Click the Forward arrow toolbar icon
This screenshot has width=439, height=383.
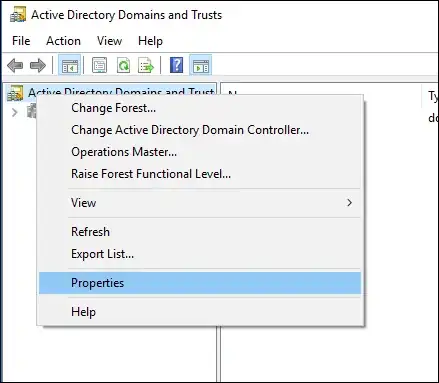(x=38, y=65)
